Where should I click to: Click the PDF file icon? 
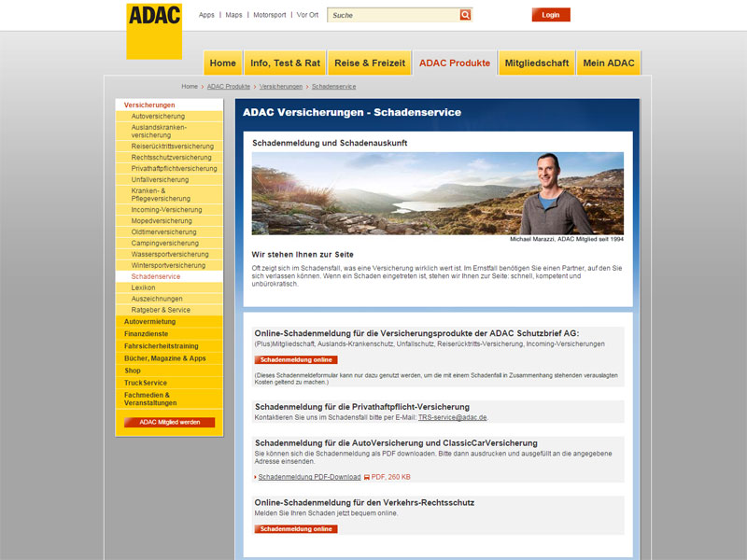click(x=366, y=477)
